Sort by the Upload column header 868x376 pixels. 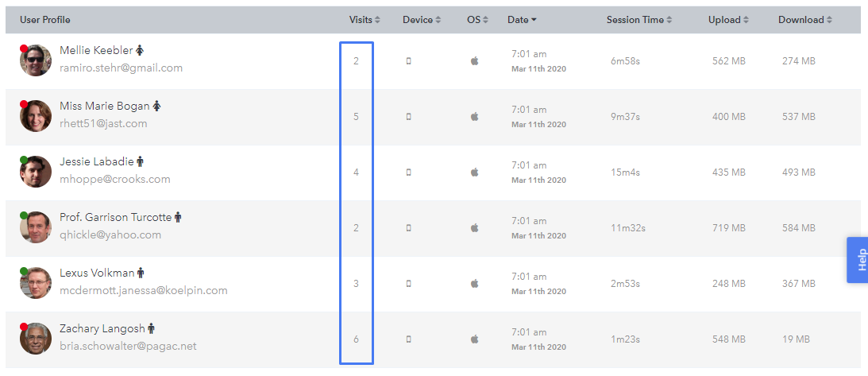pos(728,20)
